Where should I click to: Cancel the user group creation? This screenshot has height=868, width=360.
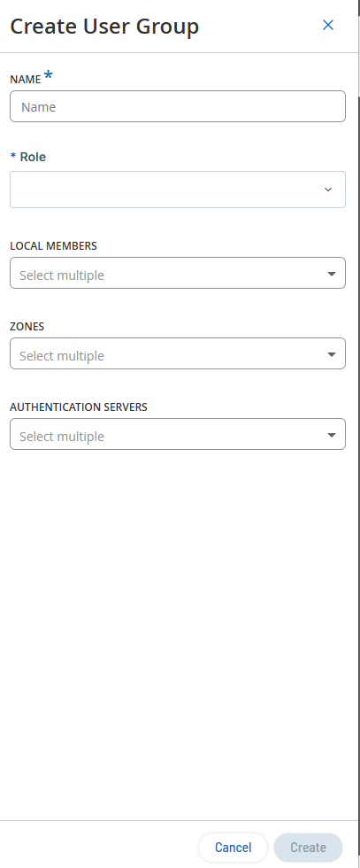[233, 848]
